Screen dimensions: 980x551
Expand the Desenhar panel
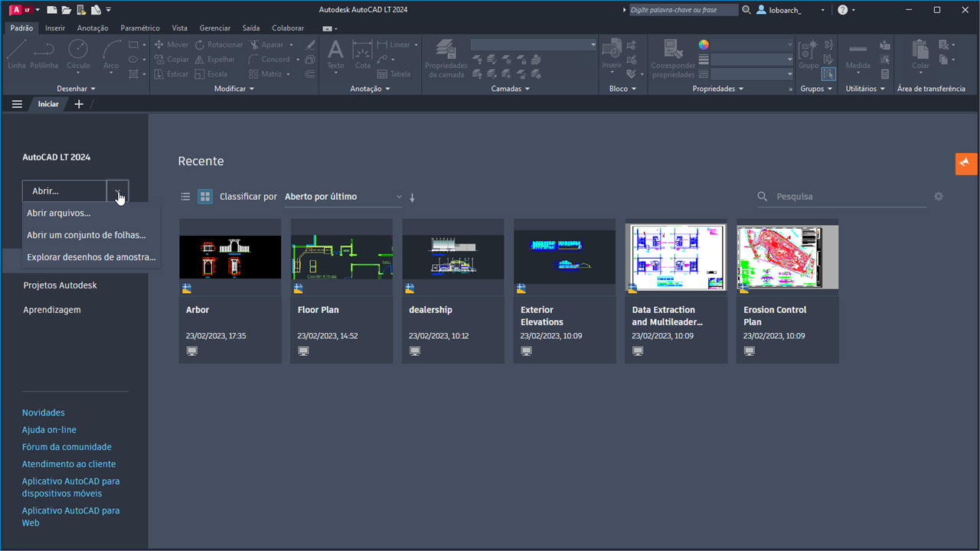(76, 89)
